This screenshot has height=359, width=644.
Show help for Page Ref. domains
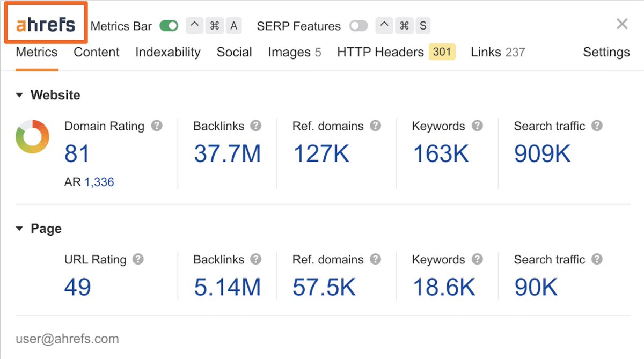[376, 259]
